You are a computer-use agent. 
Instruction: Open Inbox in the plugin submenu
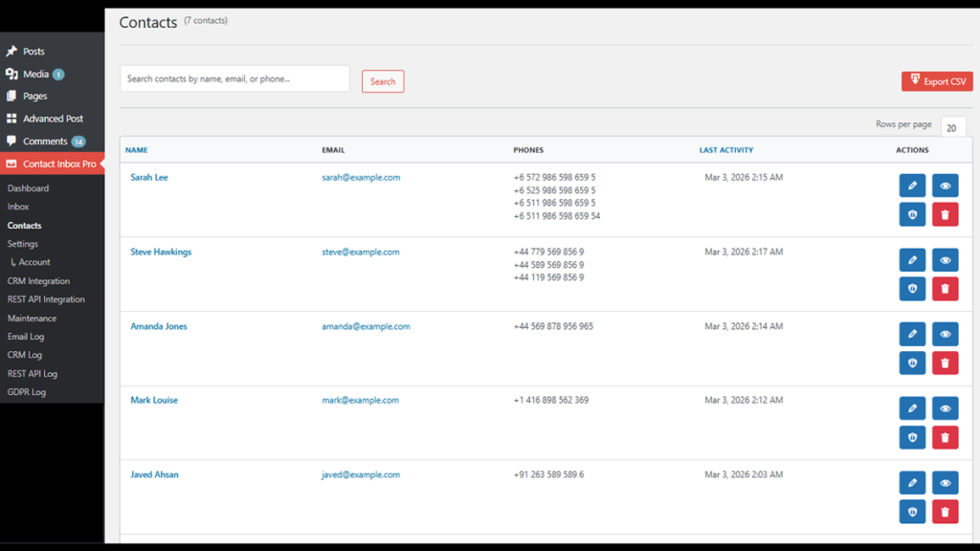[x=18, y=207]
